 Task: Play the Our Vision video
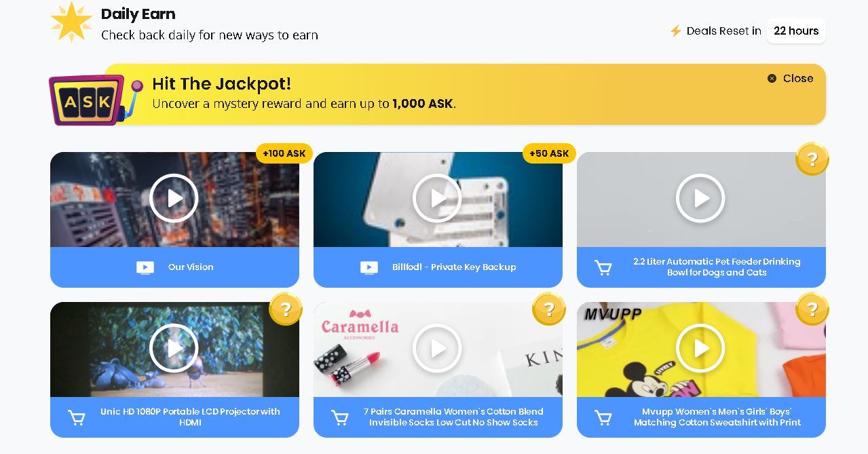coord(174,198)
